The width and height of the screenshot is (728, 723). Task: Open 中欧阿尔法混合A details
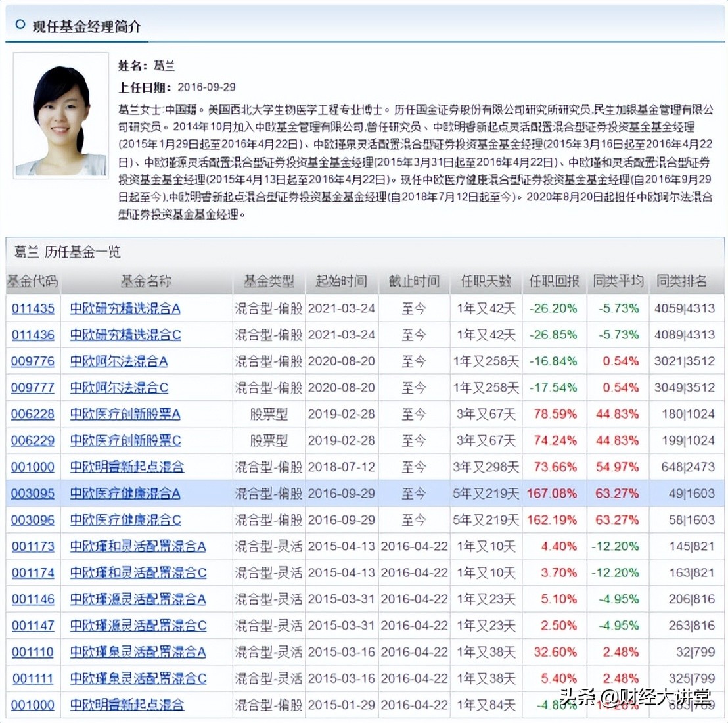click(x=118, y=361)
